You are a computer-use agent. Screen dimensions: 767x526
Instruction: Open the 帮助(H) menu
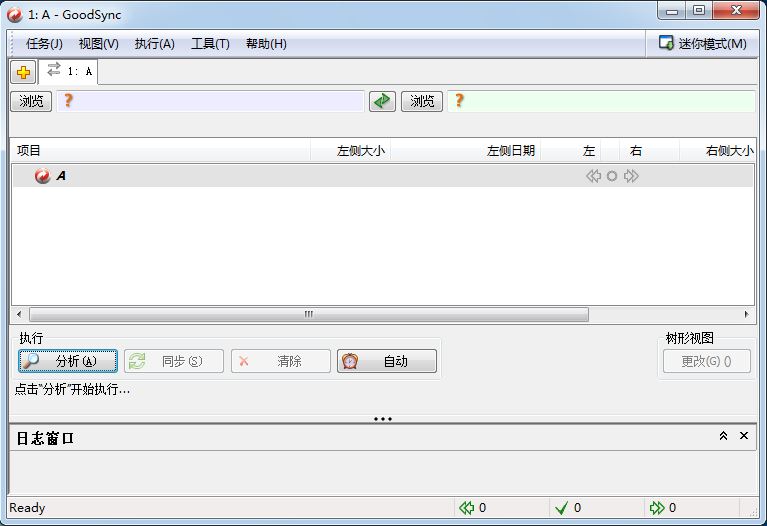pos(266,44)
